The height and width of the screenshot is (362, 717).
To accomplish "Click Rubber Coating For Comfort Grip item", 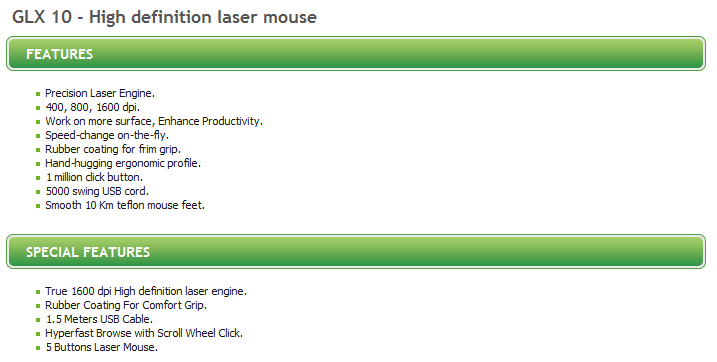I will pyautogui.click(x=126, y=305).
